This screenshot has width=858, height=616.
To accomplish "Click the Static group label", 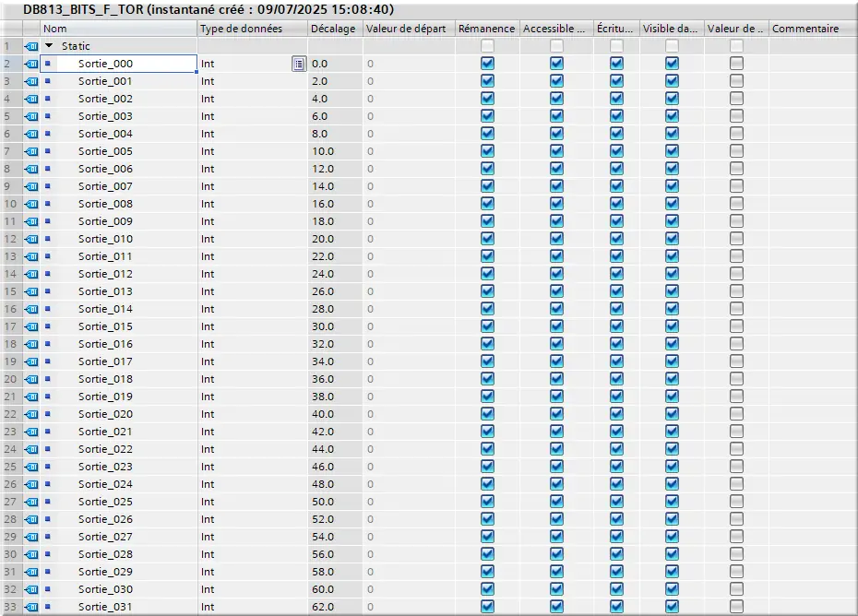I will pos(76,46).
